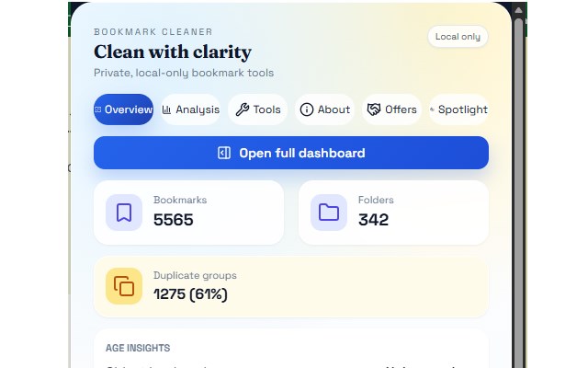The height and width of the screenshot is (368, 588).
Task: Click the Local only badge
Action: pos(458,37)
